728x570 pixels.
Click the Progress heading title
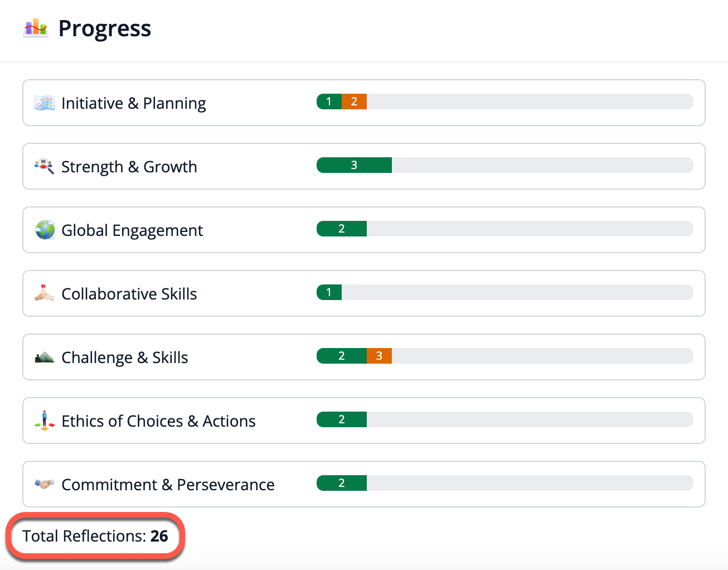105,28
